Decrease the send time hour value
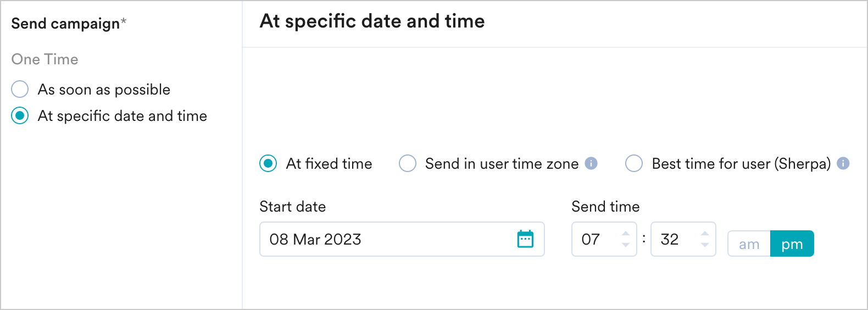 [626, 245]
